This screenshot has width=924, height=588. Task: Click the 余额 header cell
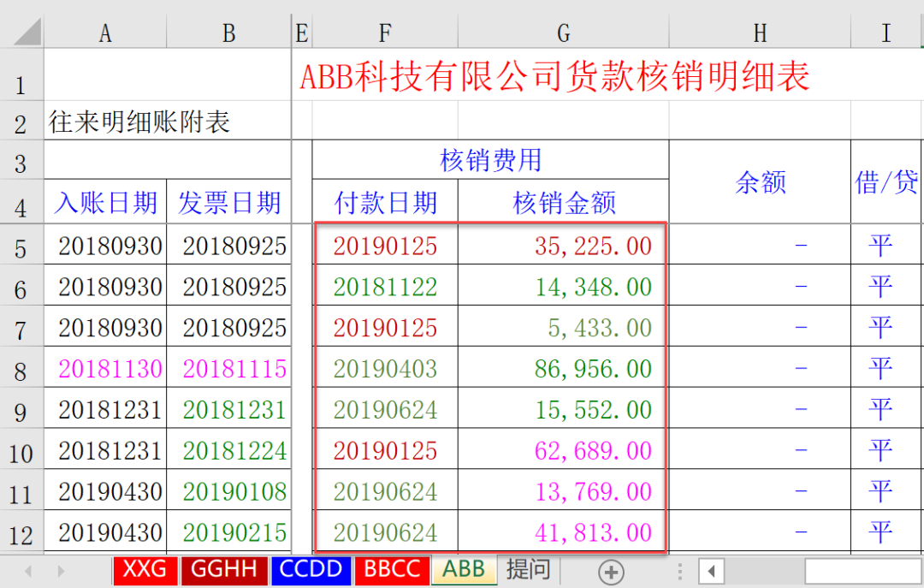coord(761,181)
